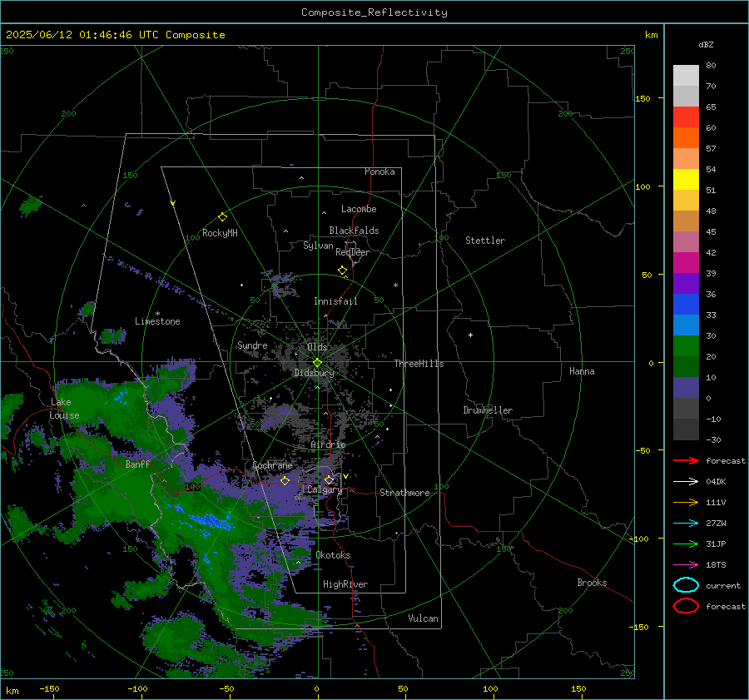The width and height of the screenshot is (749, 700).
Task: Click the Innisfail city label
Action: [x=335, y=301]
